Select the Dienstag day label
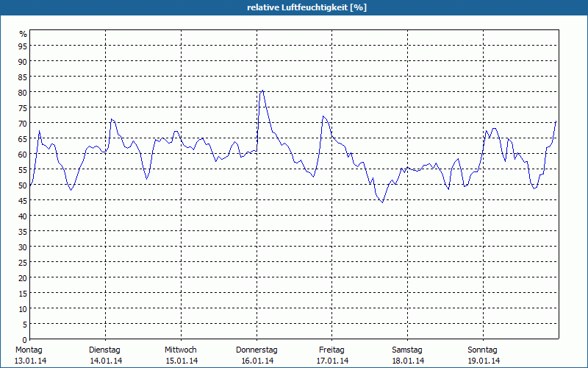The image size is (588, 368). coord(104,350)
